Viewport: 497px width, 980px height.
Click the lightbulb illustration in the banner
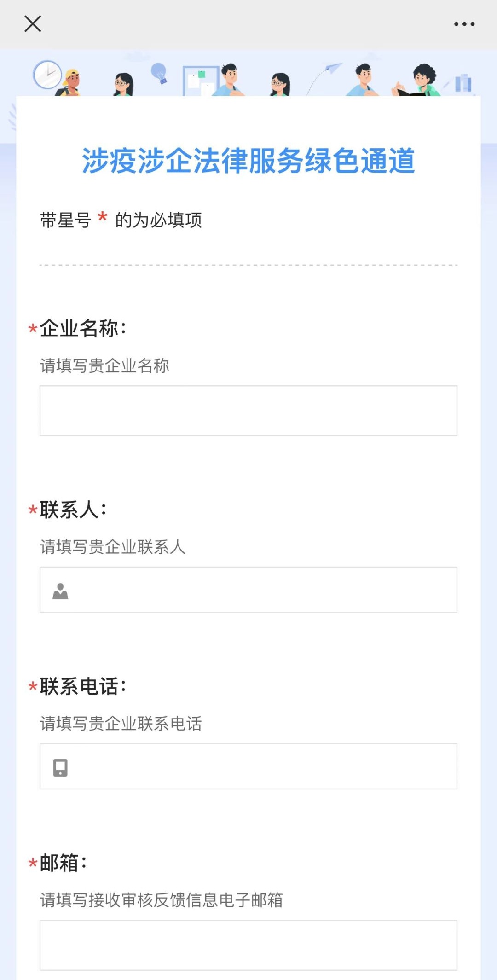click(159, 73)
